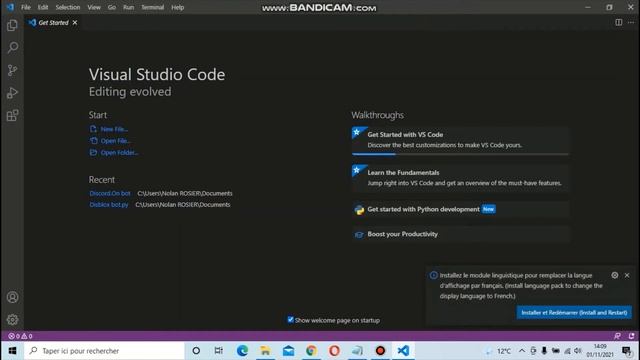Click the taskbar search field
640x360 pixels.
click(x=104, y=351)
